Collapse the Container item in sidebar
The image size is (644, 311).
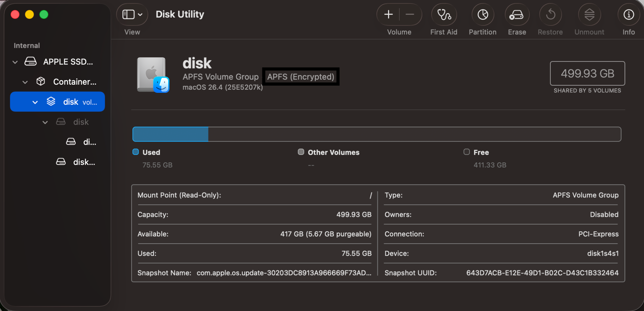coord(25,82)
